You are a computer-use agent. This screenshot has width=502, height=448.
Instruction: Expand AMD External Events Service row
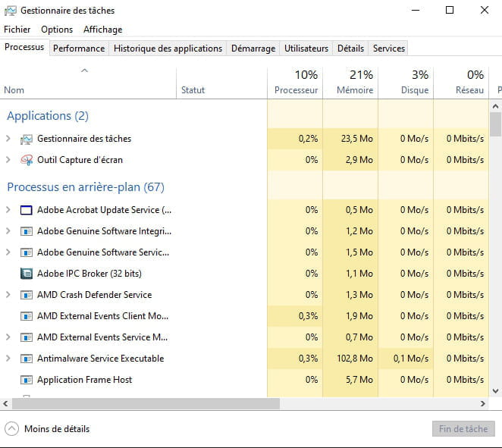pyautogui.click(x=8, y=337)
